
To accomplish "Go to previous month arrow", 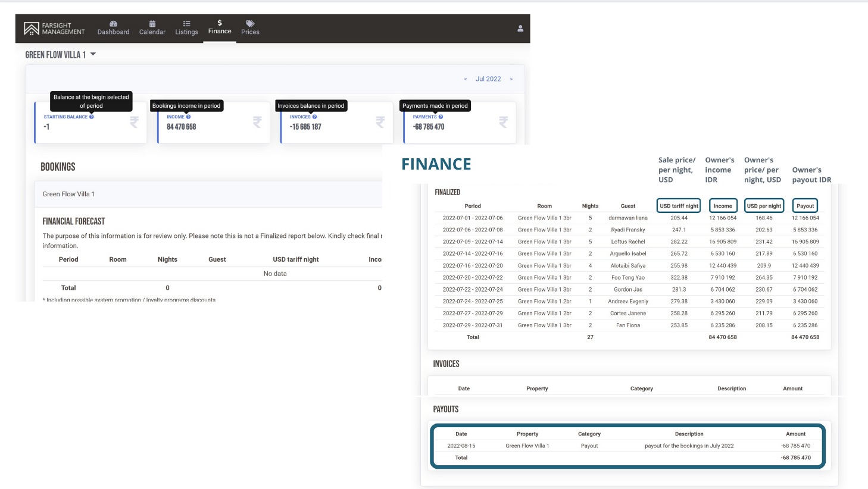I will pos(466,79).
